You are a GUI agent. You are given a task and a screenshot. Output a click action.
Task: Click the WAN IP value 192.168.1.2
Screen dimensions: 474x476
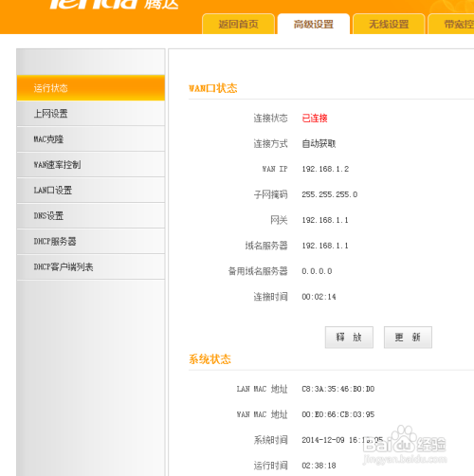pos(325,169)
